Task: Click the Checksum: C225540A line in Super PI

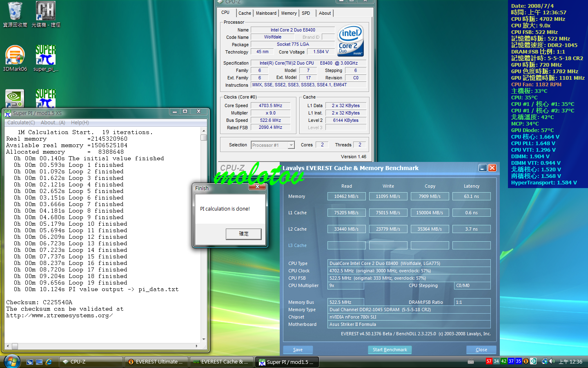Action: click(39, 303)
